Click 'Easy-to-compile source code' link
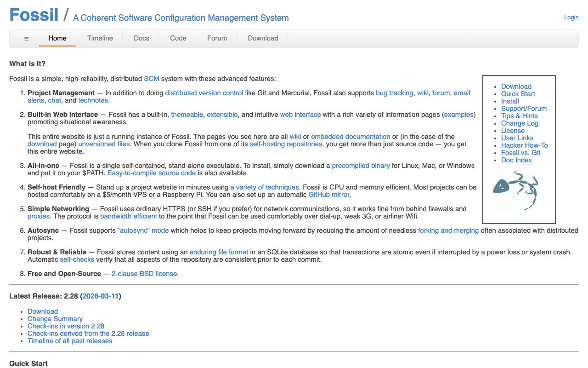 (x=152, y=173)
